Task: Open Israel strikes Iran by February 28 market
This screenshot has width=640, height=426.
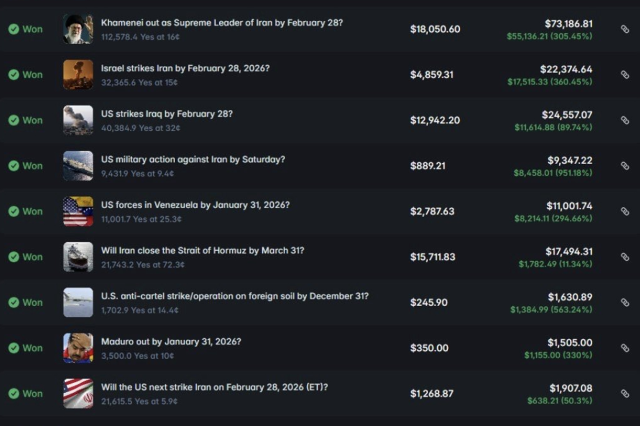Action: tap(185, 68)
